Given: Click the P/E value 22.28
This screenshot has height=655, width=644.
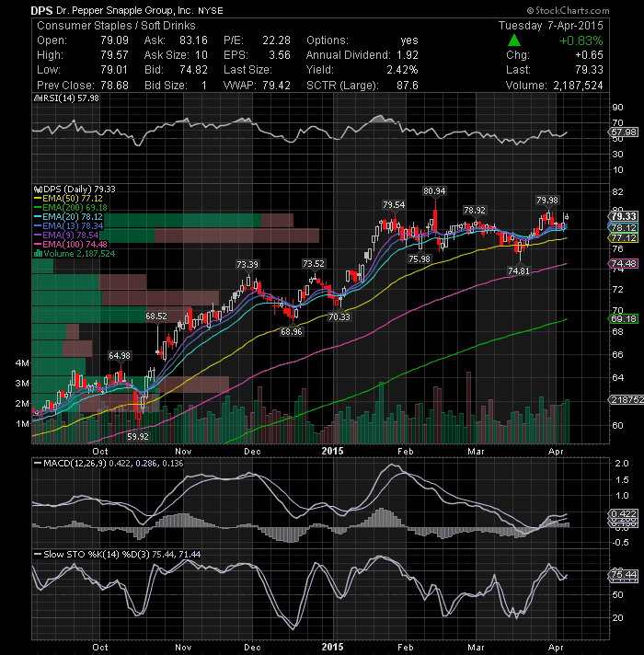Looking at the screenshot, I should (x=277, y=40).
